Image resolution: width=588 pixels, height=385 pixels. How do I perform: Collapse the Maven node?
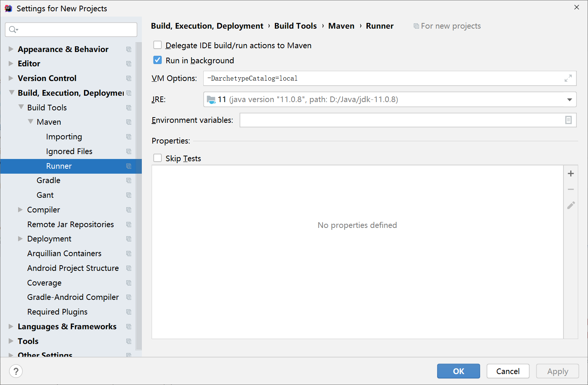(x=31, y=122)
